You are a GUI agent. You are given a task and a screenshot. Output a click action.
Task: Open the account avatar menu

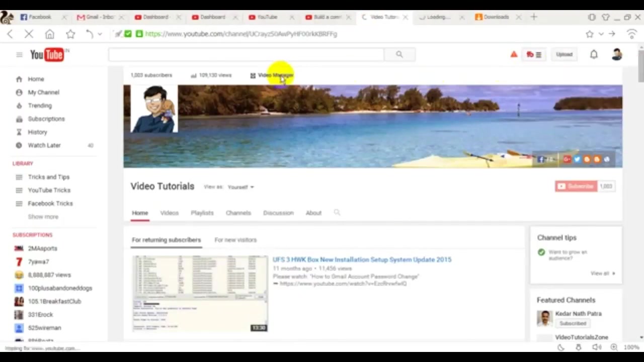point(617,54)
